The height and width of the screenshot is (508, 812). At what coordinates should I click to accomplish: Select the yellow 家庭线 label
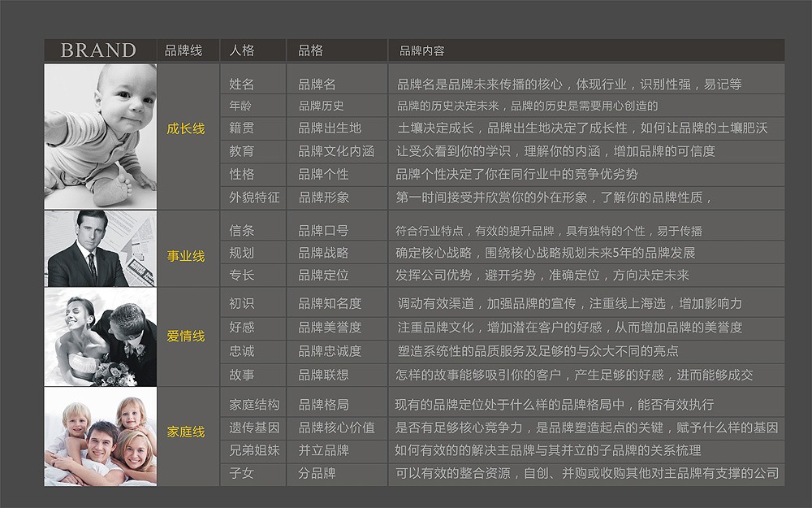click(186, 432)
